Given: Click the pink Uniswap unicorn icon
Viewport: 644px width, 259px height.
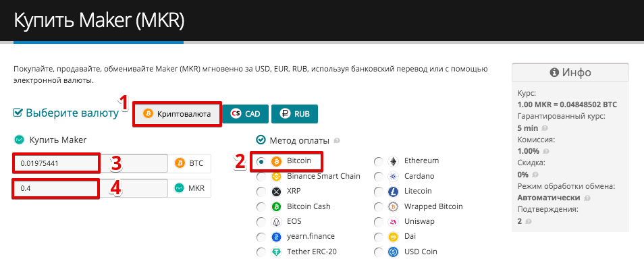Looking at the screenshot, I should 393,222.
